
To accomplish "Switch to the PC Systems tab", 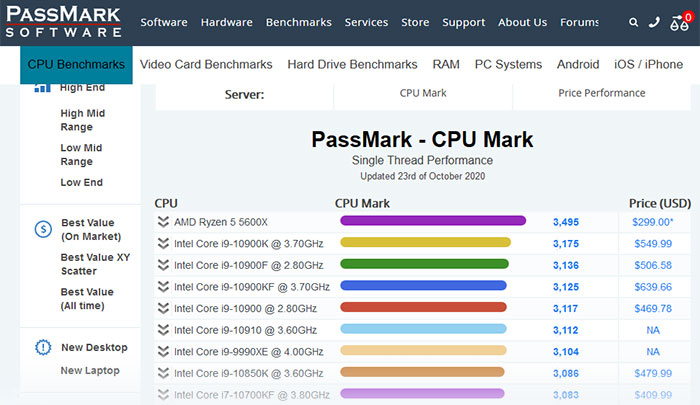I will (508, 65).
